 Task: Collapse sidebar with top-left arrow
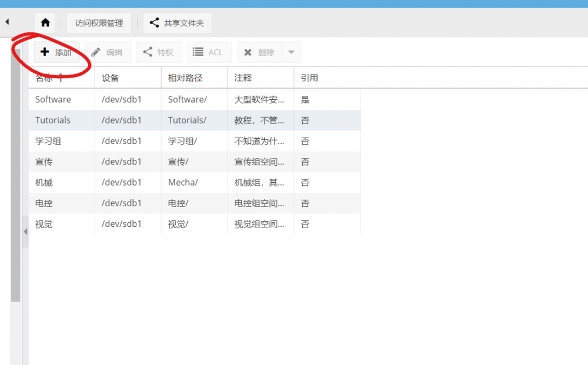[x=7, y=22]
